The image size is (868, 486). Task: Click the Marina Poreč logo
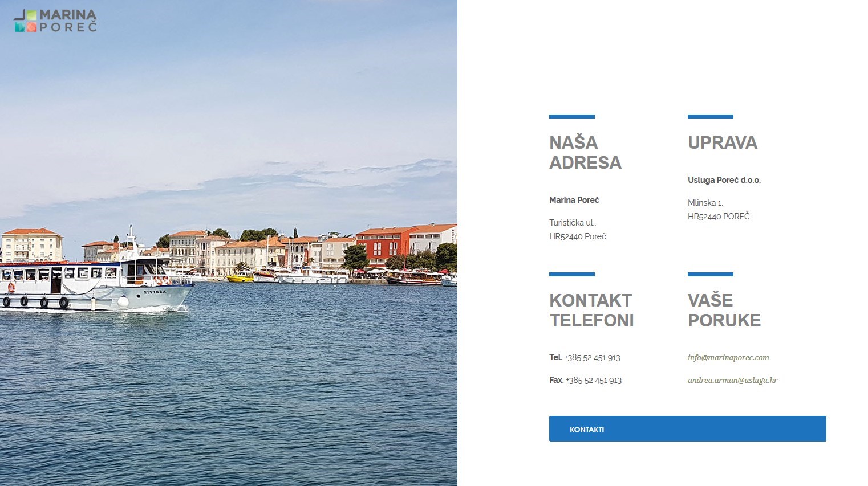point(55,21)
